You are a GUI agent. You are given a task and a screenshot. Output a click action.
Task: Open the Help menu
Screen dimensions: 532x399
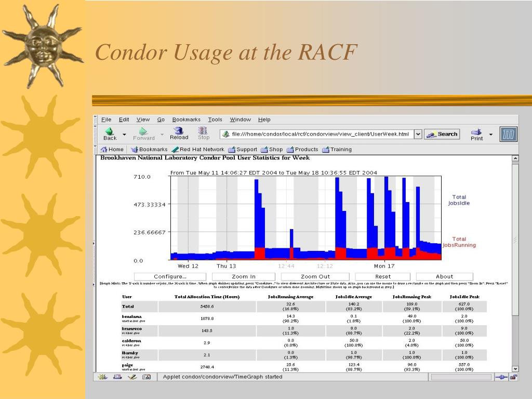tap(264, 119)
